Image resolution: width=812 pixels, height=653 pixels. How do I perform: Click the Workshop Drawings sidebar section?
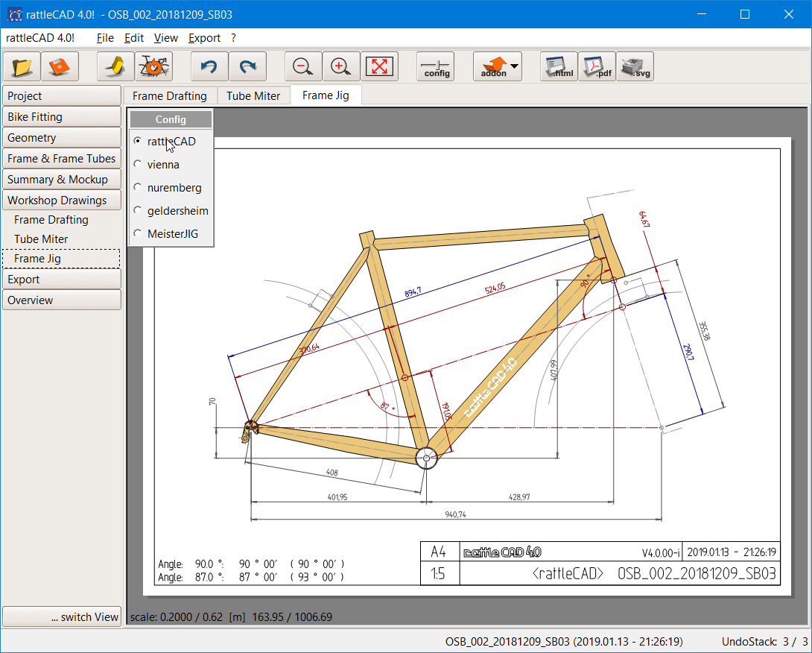(62, 201)
